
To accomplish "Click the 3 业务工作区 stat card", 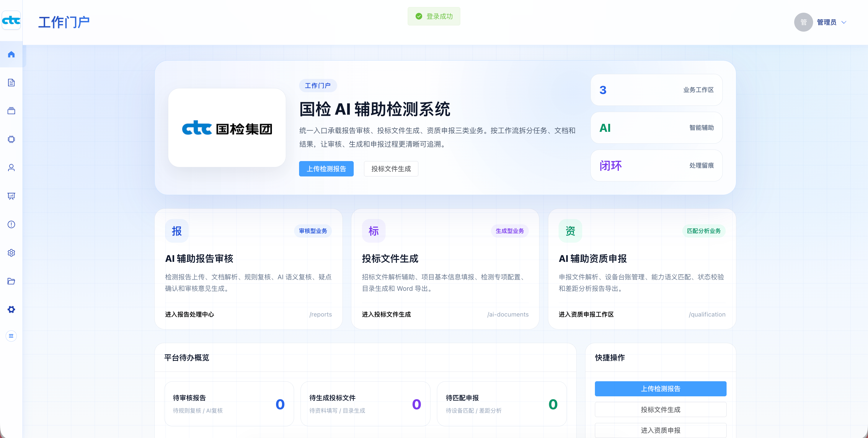I will [x=656, y=90].
